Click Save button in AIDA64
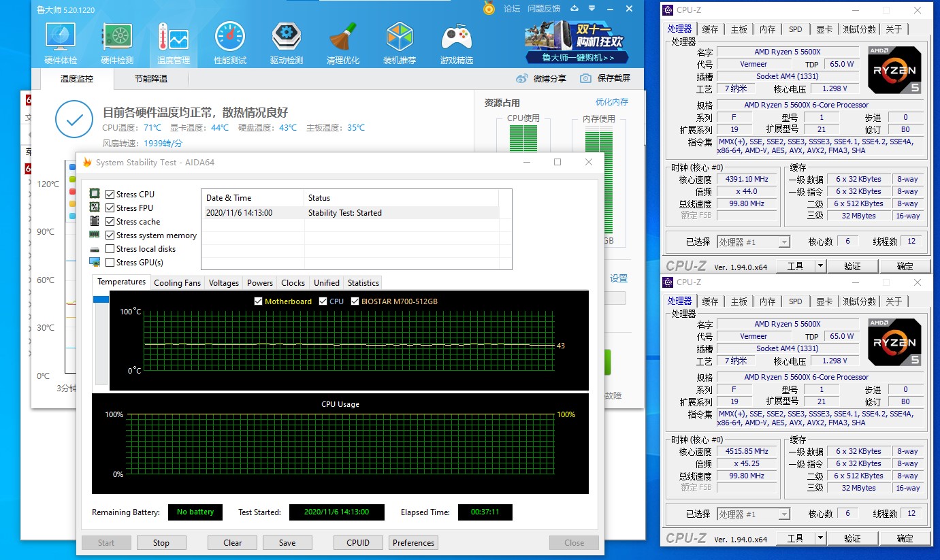940x560 pixels. 287,543
